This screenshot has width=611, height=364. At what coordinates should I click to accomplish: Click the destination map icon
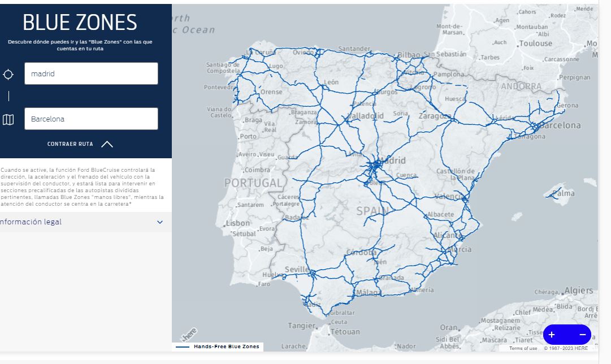[8, 119]
